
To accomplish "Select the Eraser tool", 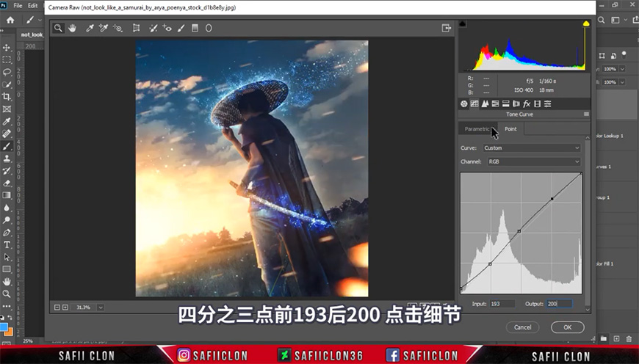I will coord(7,183).
